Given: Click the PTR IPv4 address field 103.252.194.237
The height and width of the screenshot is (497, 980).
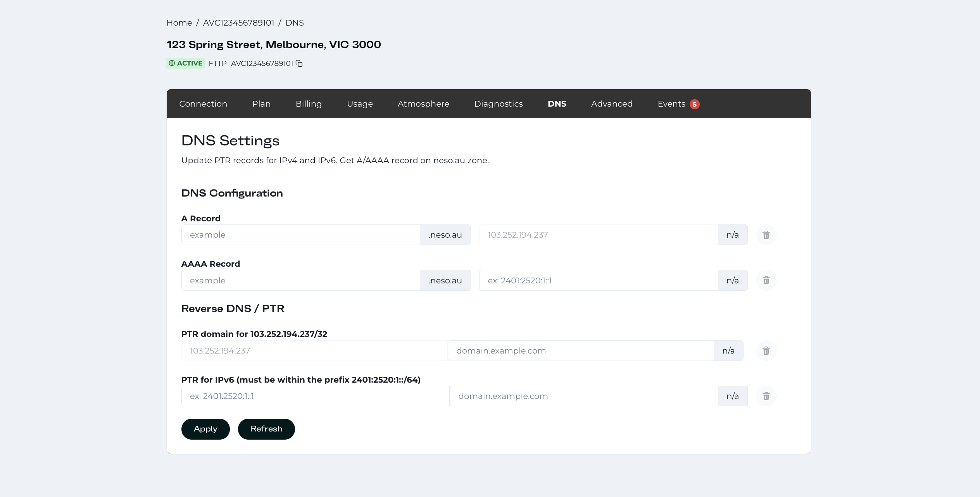Looking at the screenshot, I should pyautogui.click(x=314, y=351).
